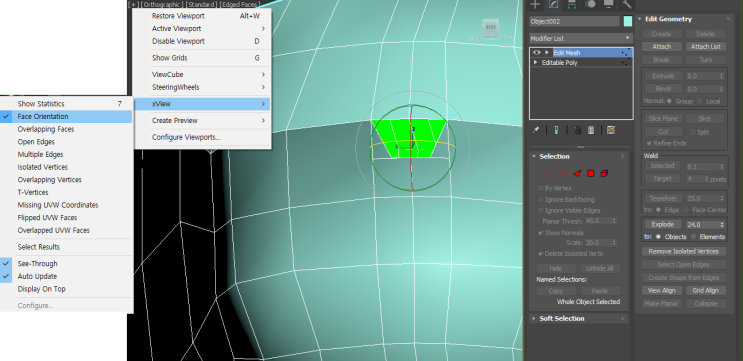The height and width of the screenshot is (361, 743).
Task: Choose Show Statistics in xView menu
Action: coord(66,104)
